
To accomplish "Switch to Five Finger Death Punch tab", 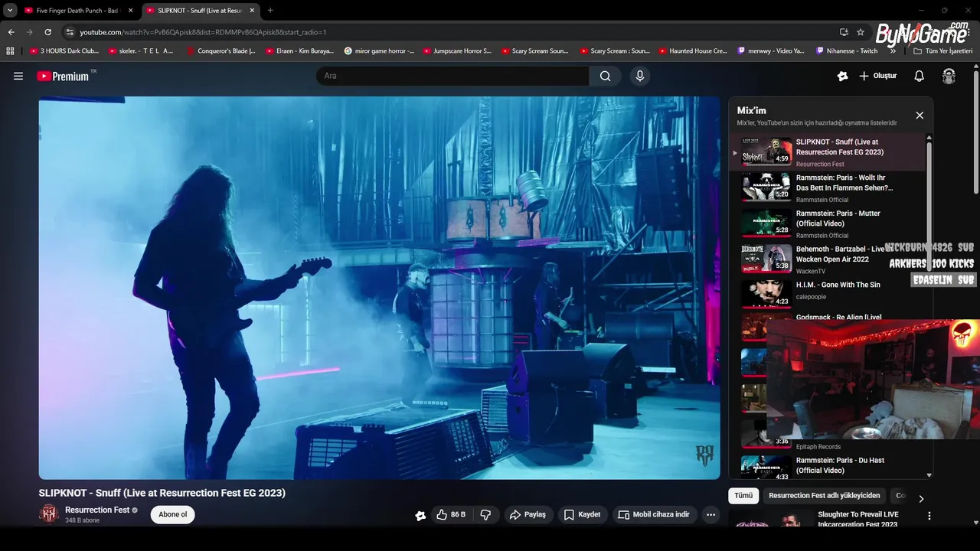I will pos(78,11).
